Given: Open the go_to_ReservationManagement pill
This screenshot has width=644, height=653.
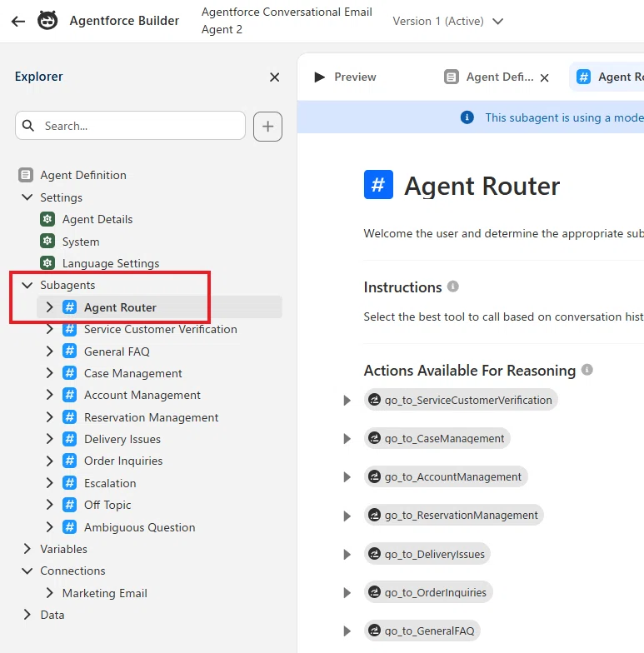Looking at the screenshot, I should tap(453, 515).
